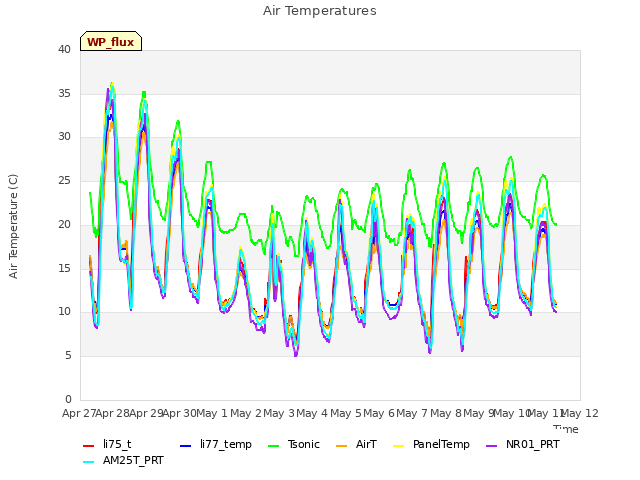Image resolution: width=640 pixels, height=480 pixels.
Task: Click the May 12 x-axis tick label
Action: tap(580, 413)
